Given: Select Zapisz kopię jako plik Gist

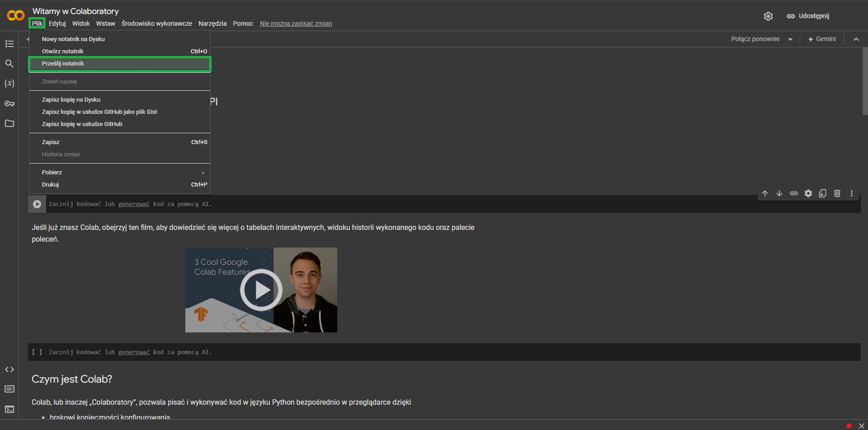Looking at the screenshot, I should click(120, 112).
